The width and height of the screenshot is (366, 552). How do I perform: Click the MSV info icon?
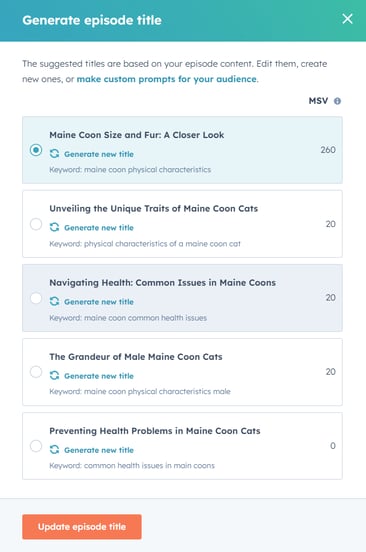337,101
